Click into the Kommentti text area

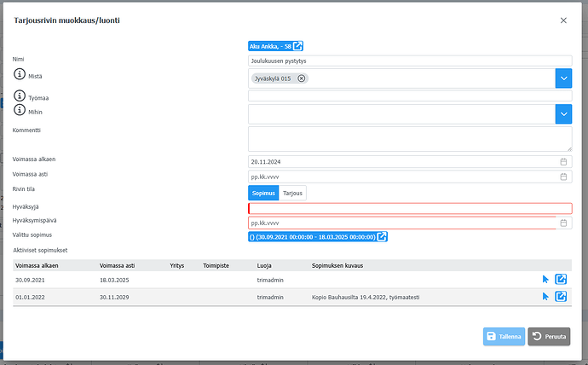click(409, 138)
